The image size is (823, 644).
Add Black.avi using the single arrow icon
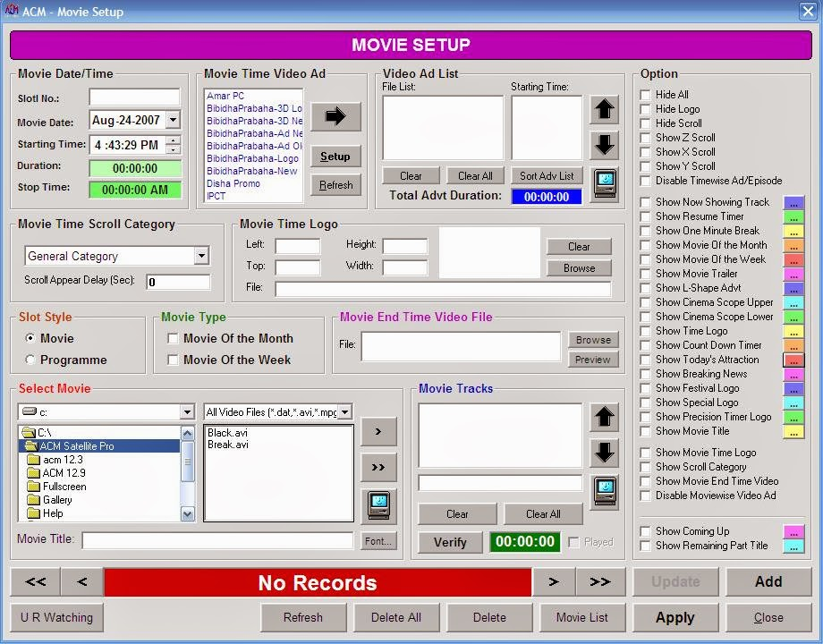[378, 432]
